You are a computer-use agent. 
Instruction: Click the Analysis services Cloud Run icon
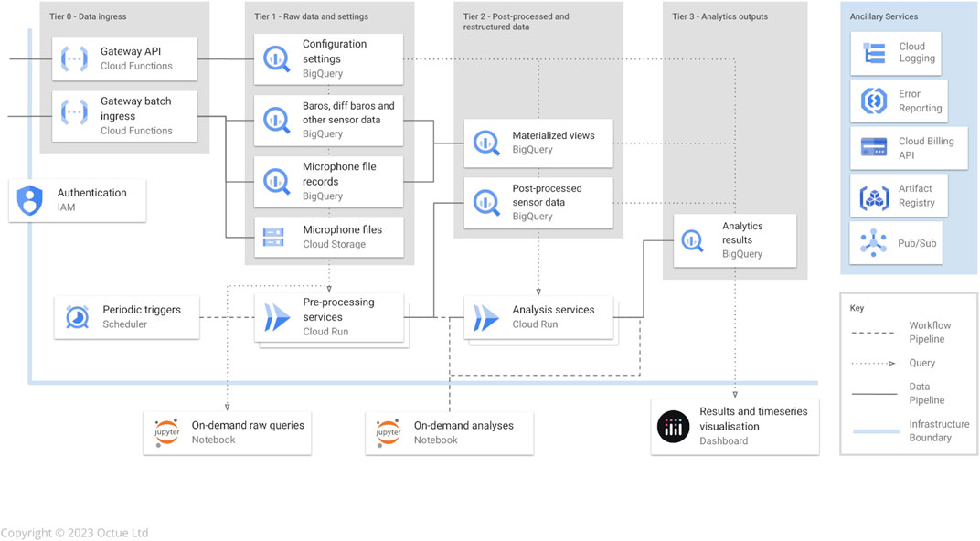486,318
